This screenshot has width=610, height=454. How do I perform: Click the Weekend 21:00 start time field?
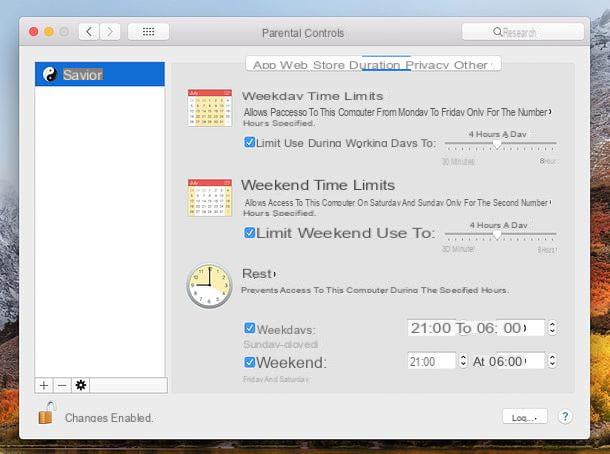tap(431, 361)
